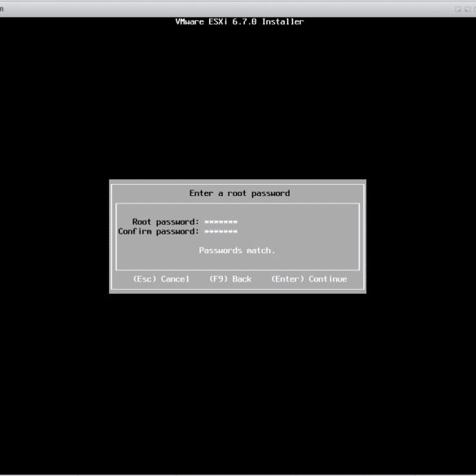Viewport: 476px width, 476px height.
Task: Click the Confirm password field
Action: [221, 232]
